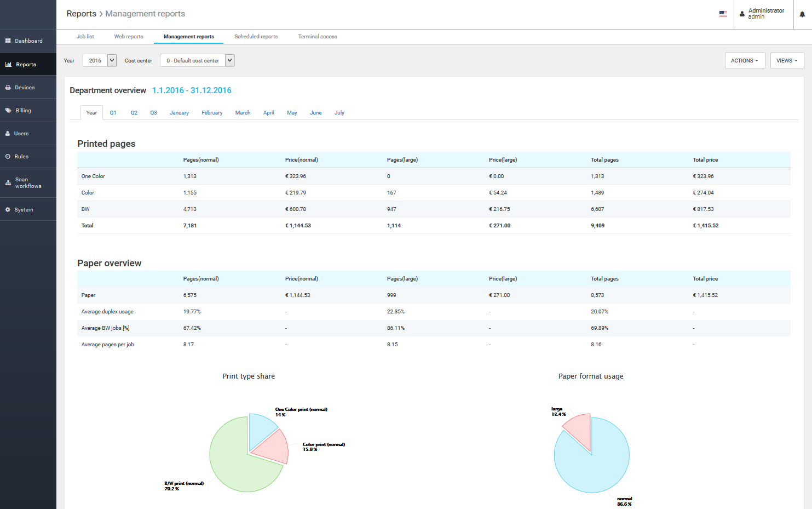
Task: Click the Billing tag icon
Action: pyautogui.click(x=8, y=111)
